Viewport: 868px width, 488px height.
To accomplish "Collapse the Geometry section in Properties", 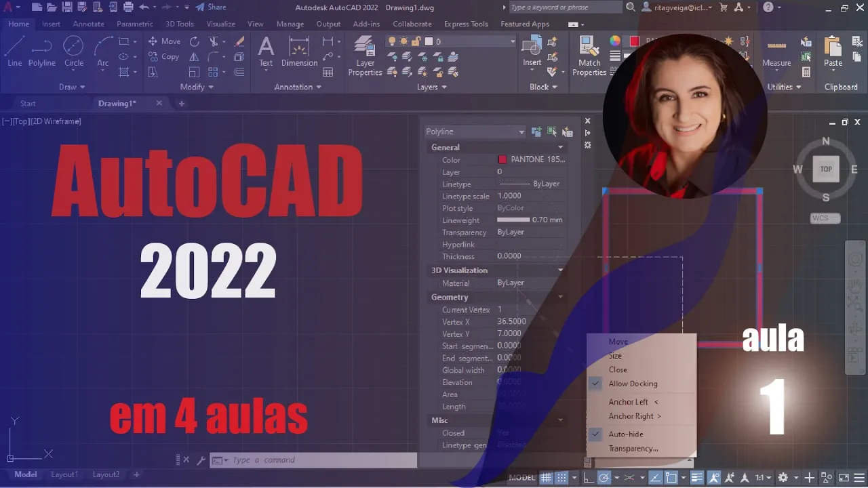I will 560,297.
